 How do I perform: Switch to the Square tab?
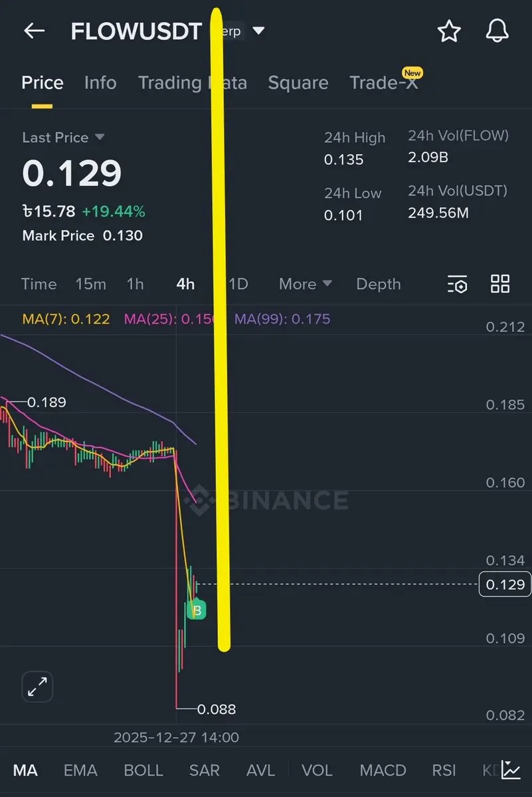[298, 82]
